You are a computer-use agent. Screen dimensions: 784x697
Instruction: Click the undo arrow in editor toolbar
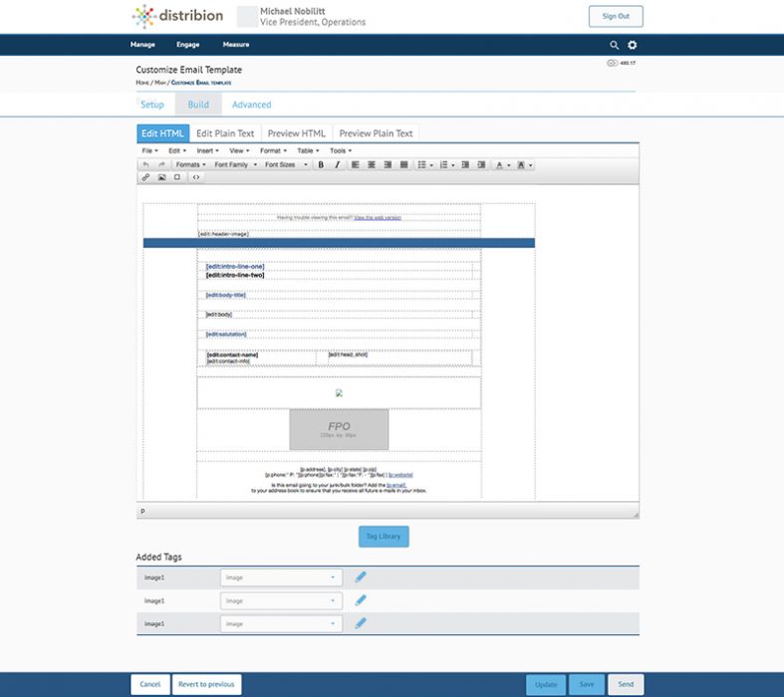[x=146, y=164]
